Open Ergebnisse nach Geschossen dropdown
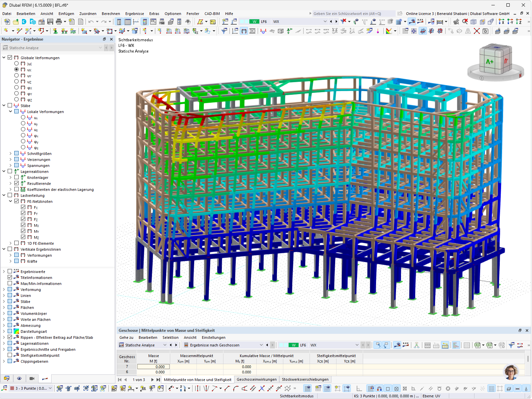 pyautogui.click(x=261, y=345)
